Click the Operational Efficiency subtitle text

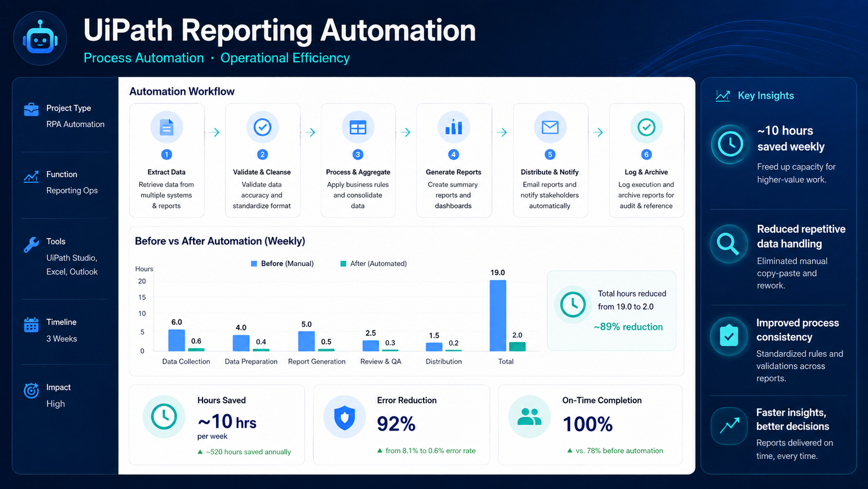[285, 58]
